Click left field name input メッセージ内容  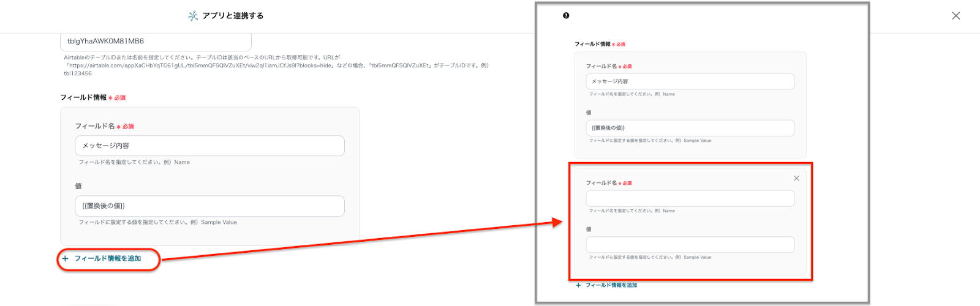coord(209,146)
